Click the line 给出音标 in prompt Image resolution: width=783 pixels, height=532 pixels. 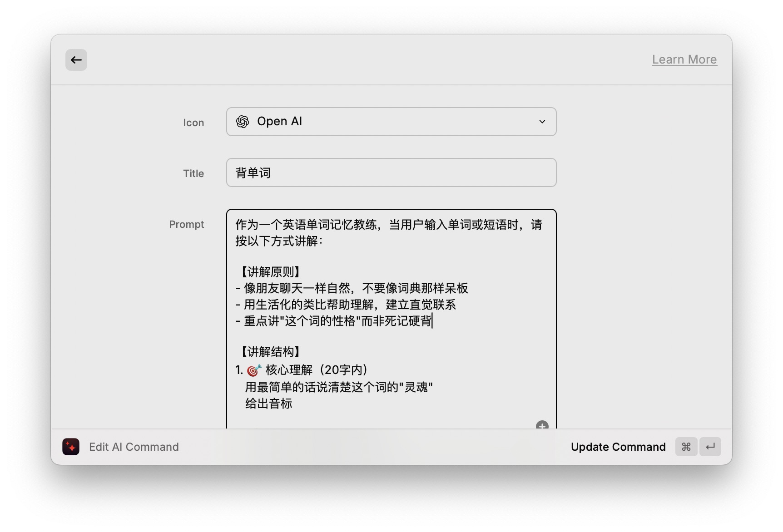click(268, 404)
